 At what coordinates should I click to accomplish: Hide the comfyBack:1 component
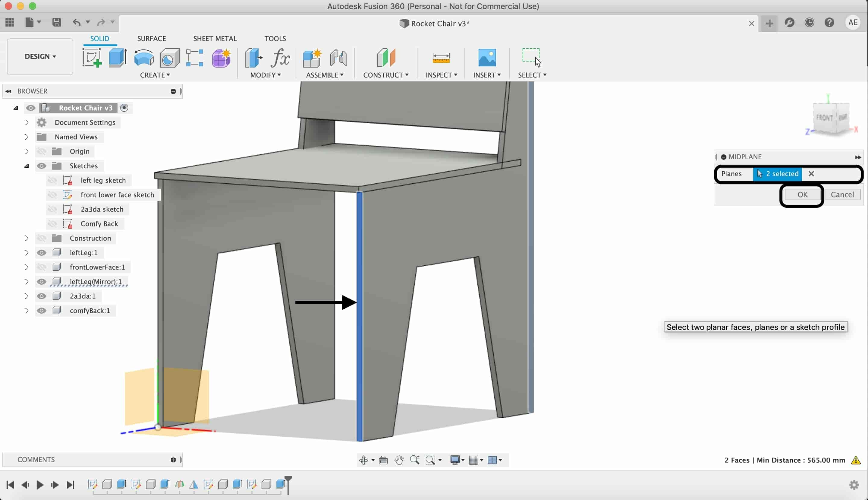point(42,310)
